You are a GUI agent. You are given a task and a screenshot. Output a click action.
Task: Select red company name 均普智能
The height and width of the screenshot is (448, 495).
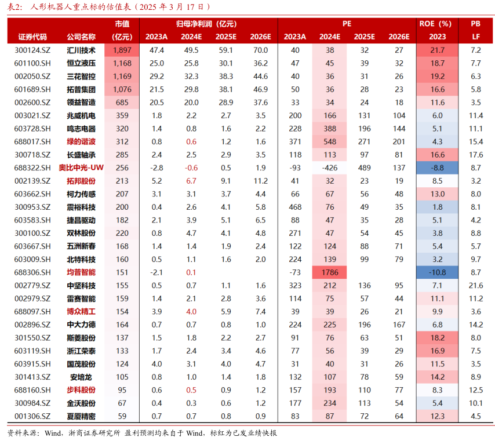point(81,272)
